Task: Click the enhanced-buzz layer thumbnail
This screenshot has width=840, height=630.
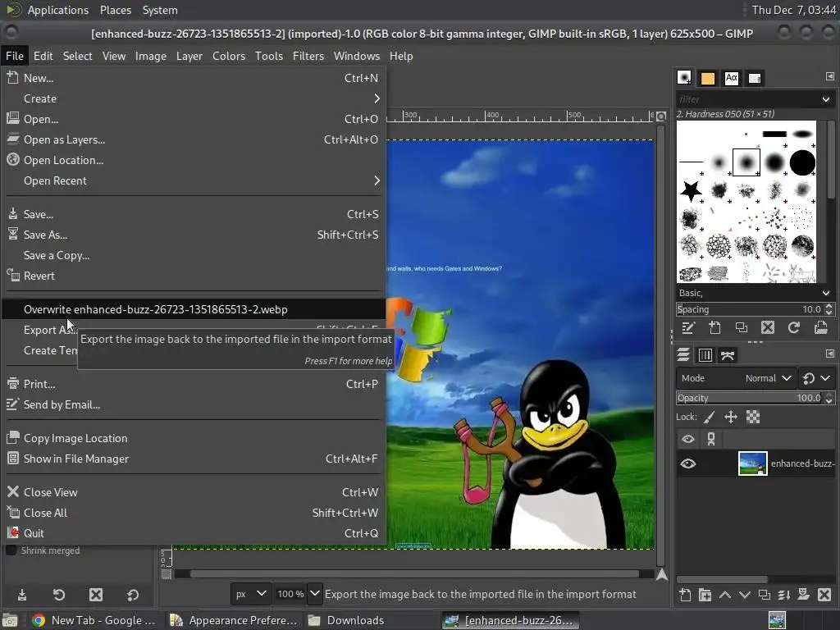Action: point(753,464)
